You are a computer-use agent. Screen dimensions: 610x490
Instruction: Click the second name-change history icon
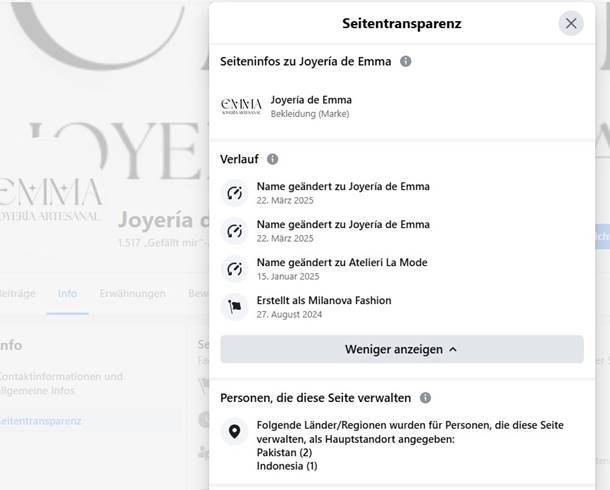pos(235,231)
